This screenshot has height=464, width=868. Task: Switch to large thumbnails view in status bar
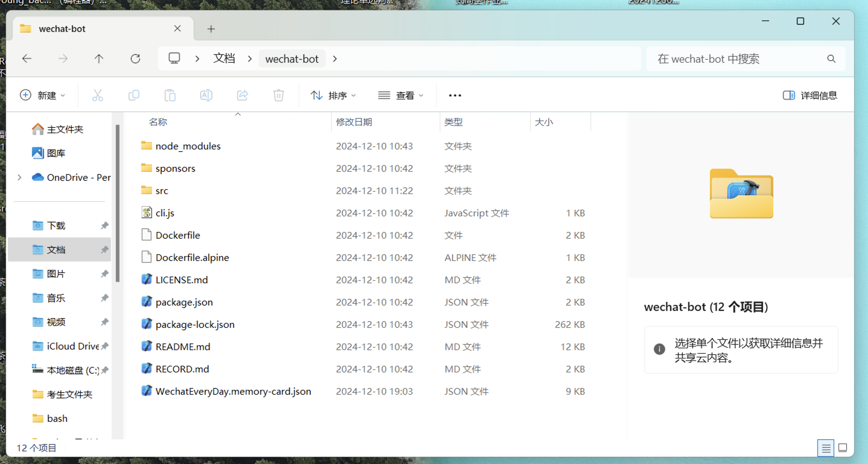[842, 448]
